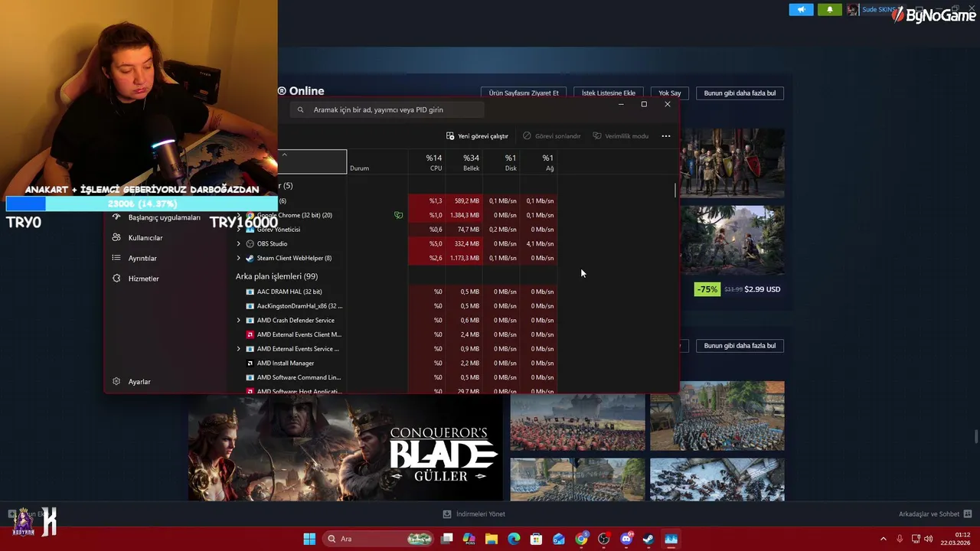Click the Ayrıntılar list icon
The image size is (980, 551).
(116, 258)
